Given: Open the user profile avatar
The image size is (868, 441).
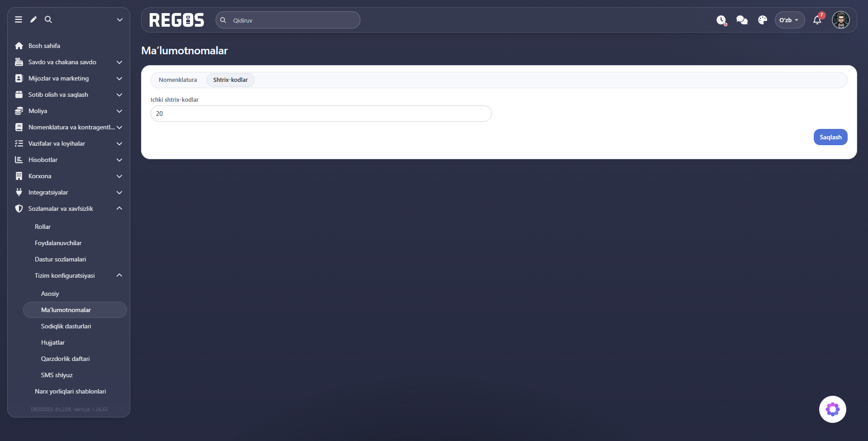Looking at the screenshot, I should point(841,20).
